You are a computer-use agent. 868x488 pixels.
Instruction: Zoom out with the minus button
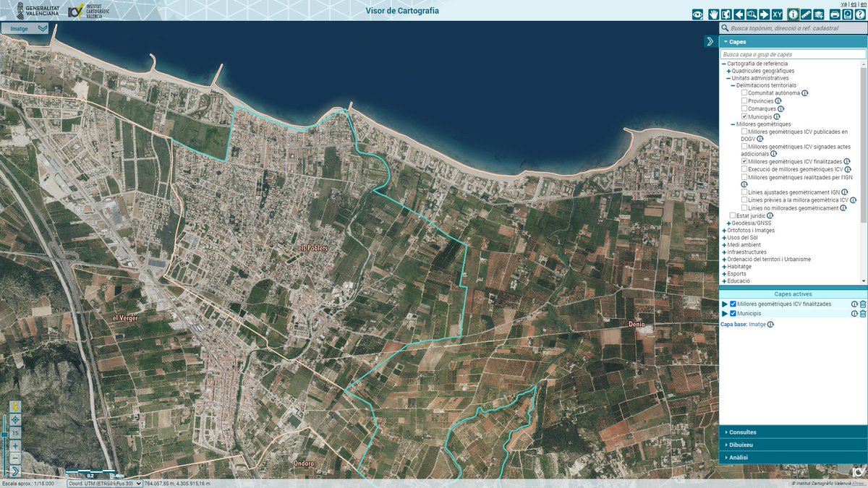click(15, 458)
